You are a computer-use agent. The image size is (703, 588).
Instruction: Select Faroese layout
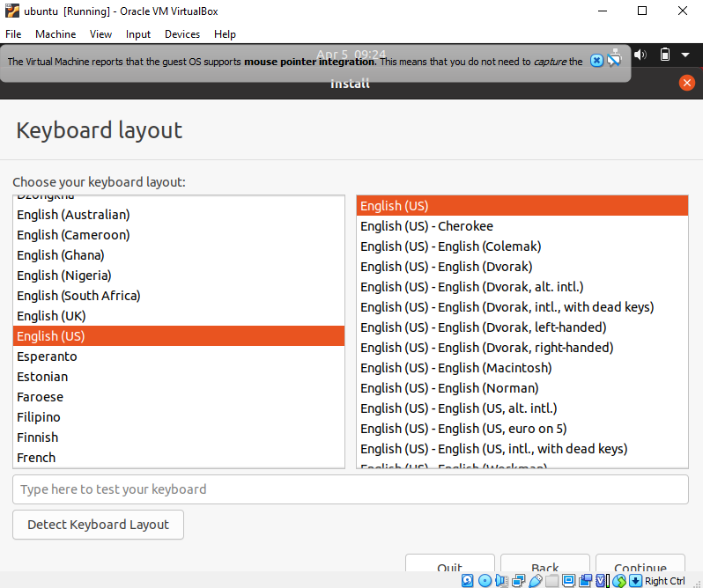tap(179, 397)
